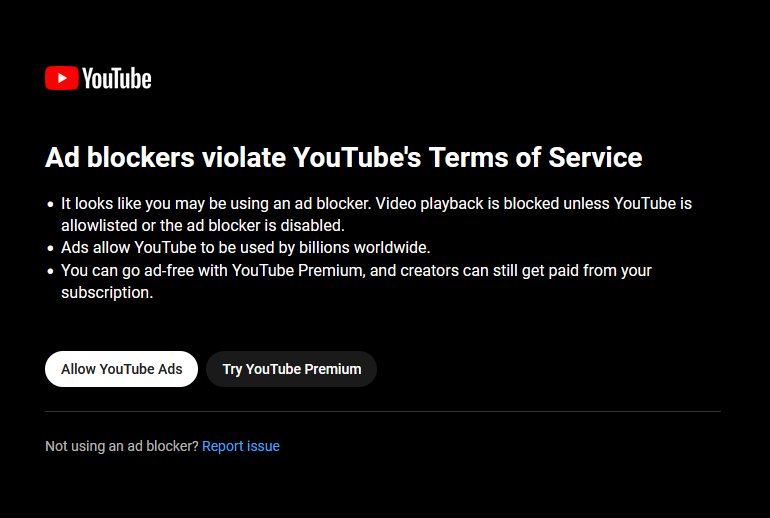Click the bullet dot before "You can go"
The height and width of the screenshot is (518, 770).
[50, 271]
